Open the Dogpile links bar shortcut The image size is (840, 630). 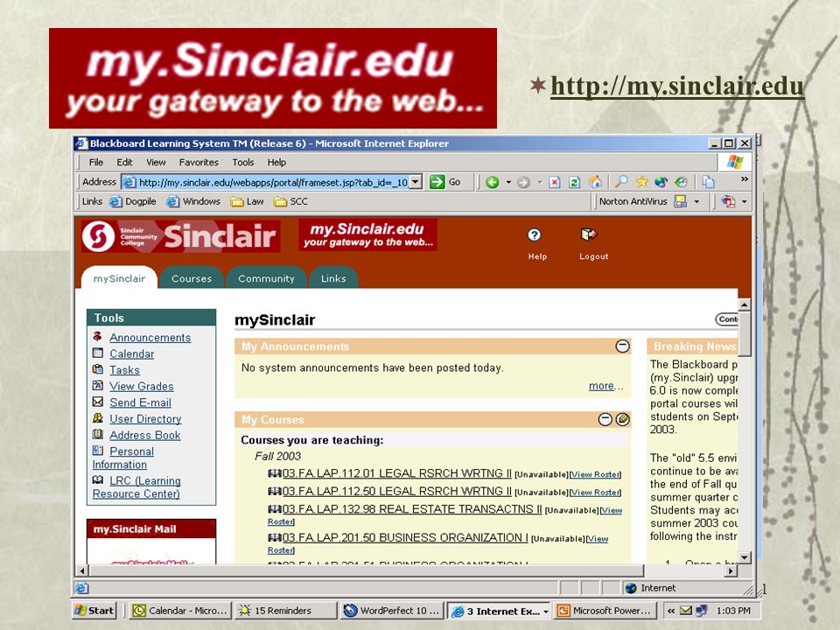point(133,201)
